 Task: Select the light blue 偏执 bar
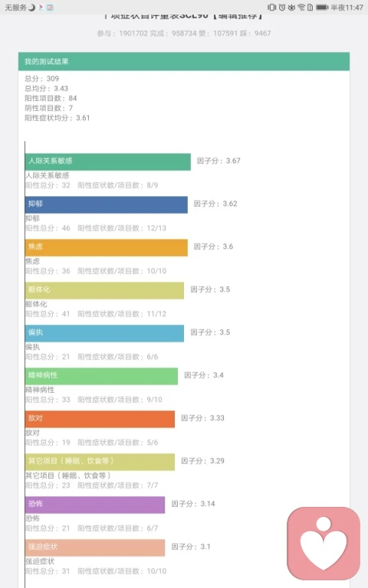pos(104,333)
